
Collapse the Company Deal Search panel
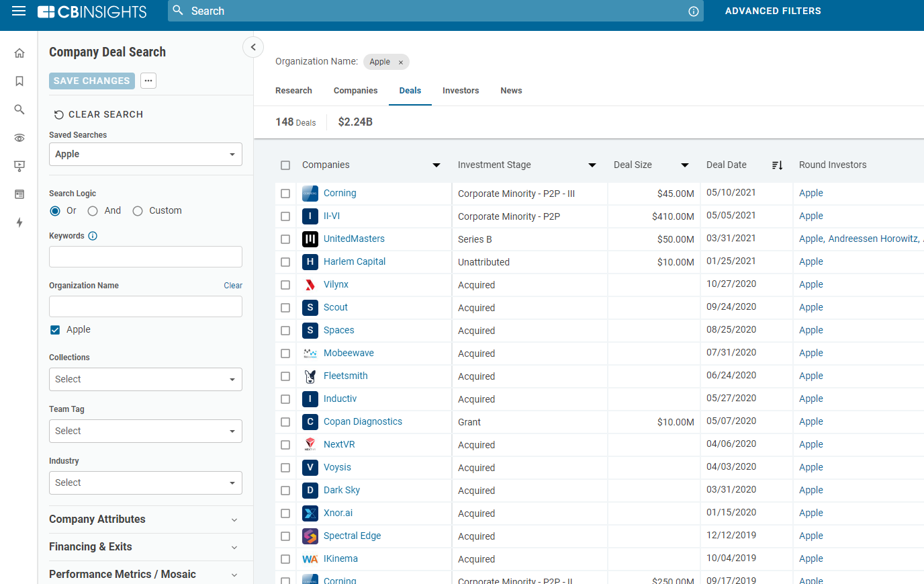click(x=253, y=47)
